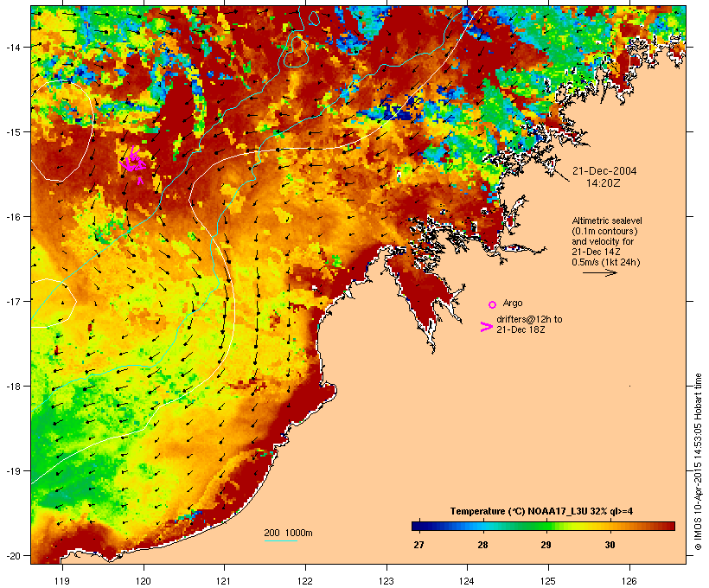Click the latitude axis label -19
The image size is (709, 588).
pyautogui.click(x=13, y=471)
